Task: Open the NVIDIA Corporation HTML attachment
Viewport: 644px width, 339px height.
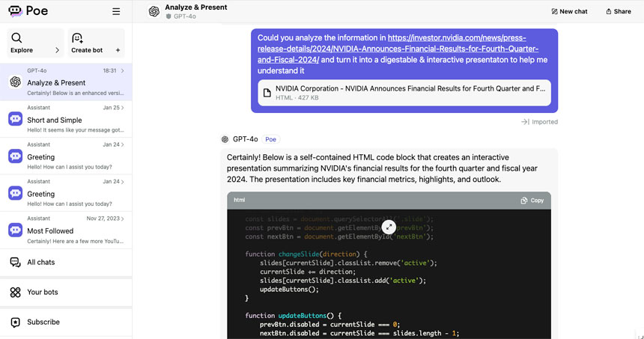Action: coord(404,93)
